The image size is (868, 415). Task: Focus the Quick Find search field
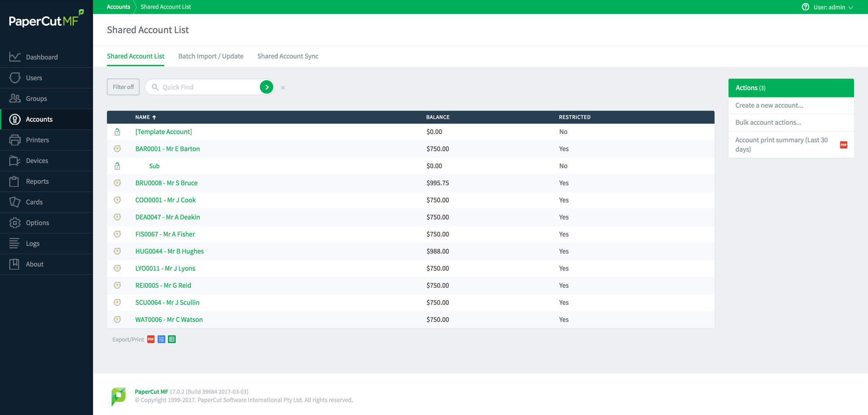(x=207, y=87)
